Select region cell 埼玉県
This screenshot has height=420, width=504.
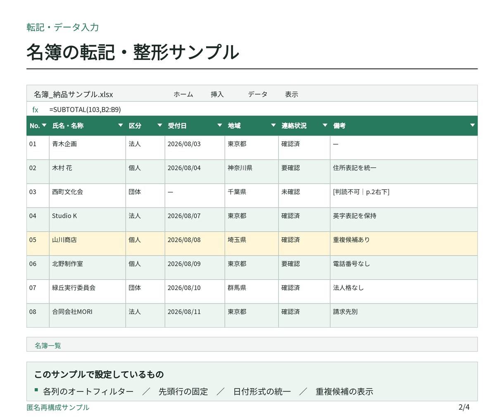[x=252, y=243]
